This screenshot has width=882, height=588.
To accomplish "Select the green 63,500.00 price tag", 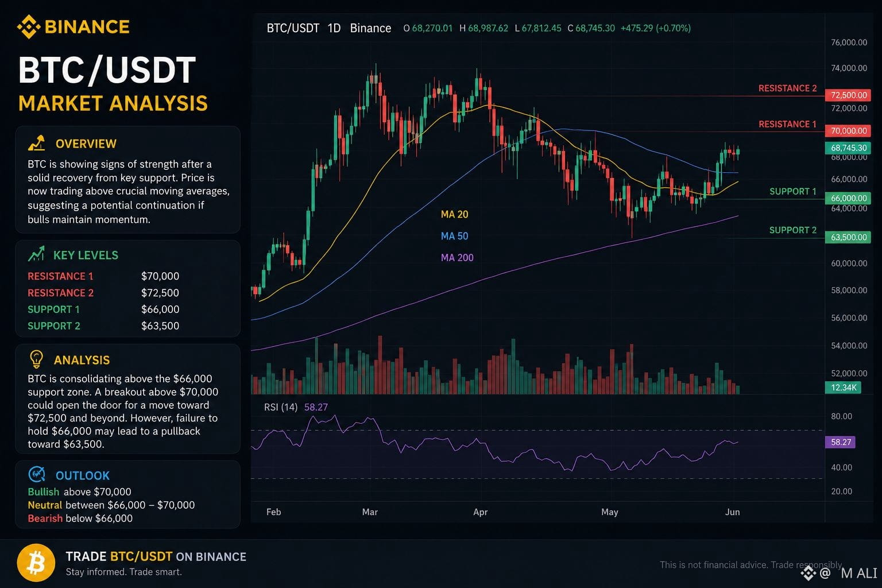I will tap(848, 237).
